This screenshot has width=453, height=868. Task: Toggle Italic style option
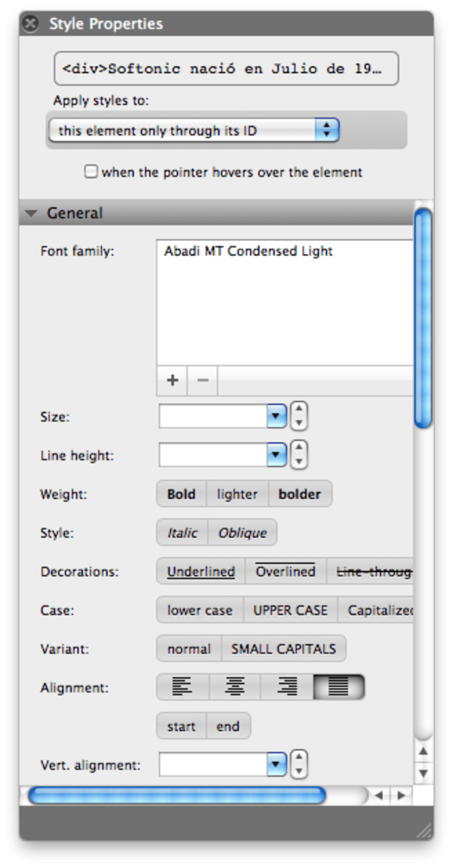coord(182,532)
